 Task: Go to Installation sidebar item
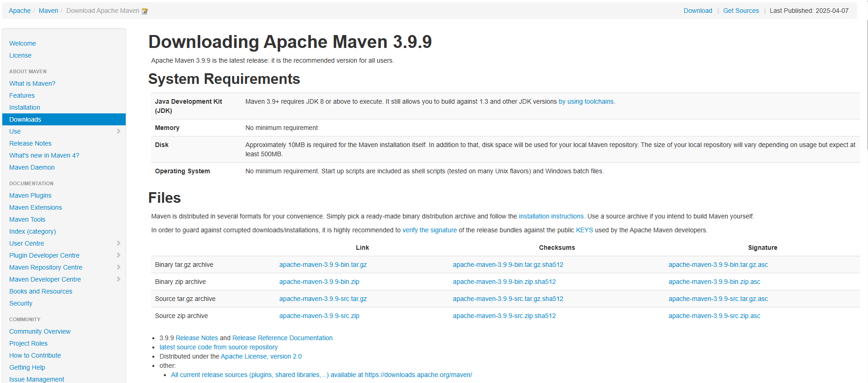click(24, 107)
